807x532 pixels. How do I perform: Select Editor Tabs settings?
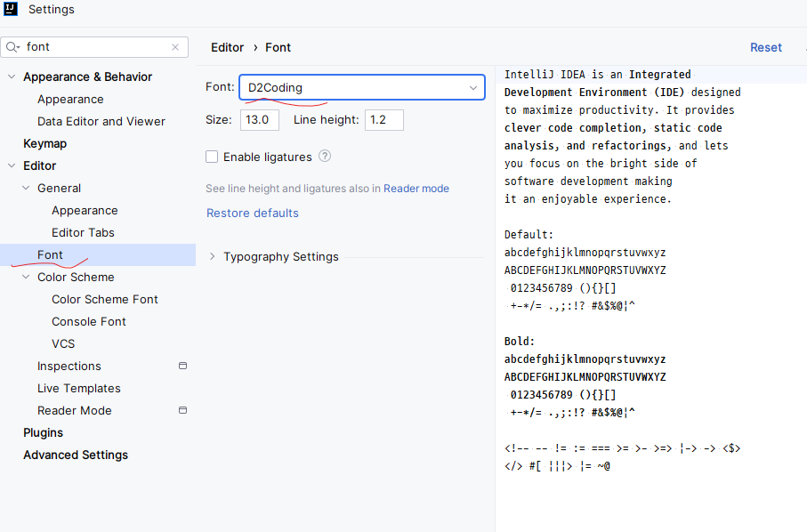[83, 232]
